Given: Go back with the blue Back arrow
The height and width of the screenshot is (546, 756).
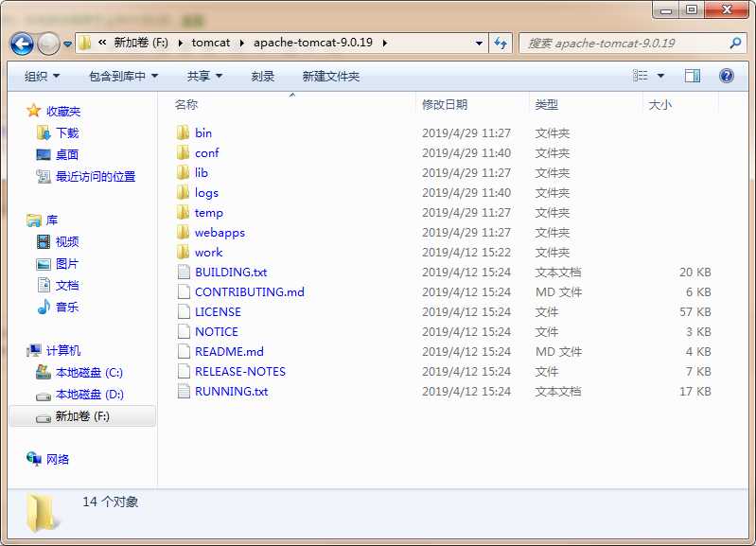Looking at the screenshot, I should pos(22,44).
